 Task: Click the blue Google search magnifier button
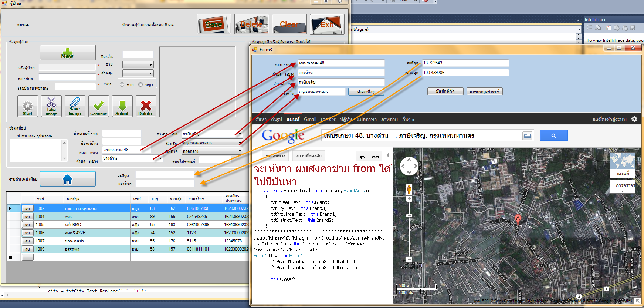tap(554, 135)
